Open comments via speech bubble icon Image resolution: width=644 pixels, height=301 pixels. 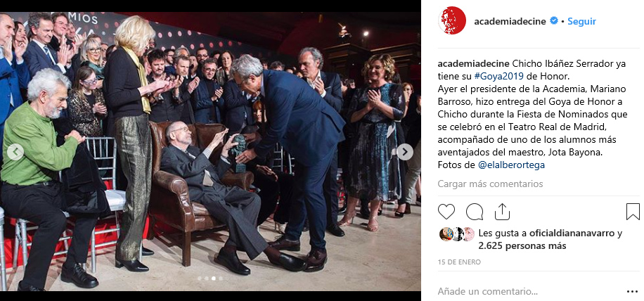tap(475, 212)
